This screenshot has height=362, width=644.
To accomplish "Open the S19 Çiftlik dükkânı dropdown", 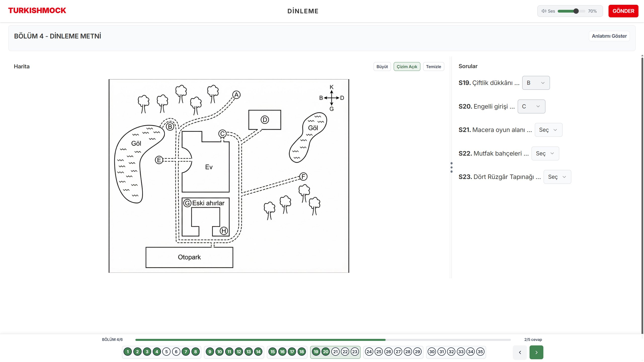I will click(x=536, y=83).
